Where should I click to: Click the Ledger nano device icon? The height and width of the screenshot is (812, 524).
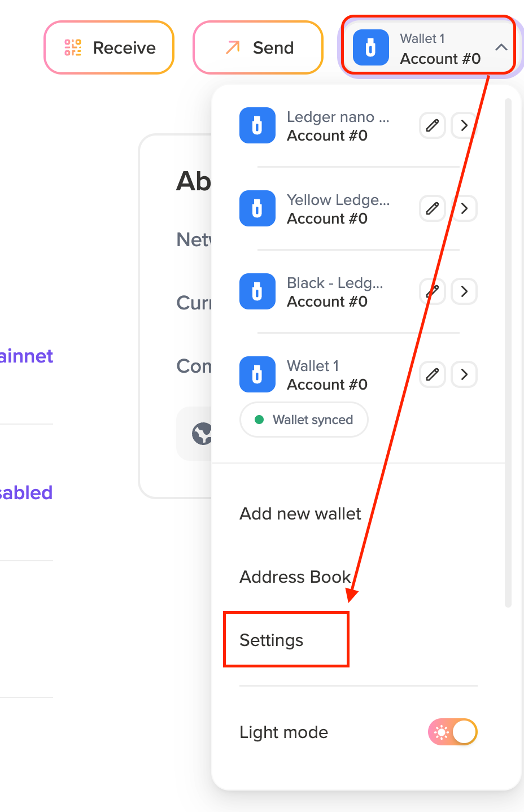tap(257, 125)
